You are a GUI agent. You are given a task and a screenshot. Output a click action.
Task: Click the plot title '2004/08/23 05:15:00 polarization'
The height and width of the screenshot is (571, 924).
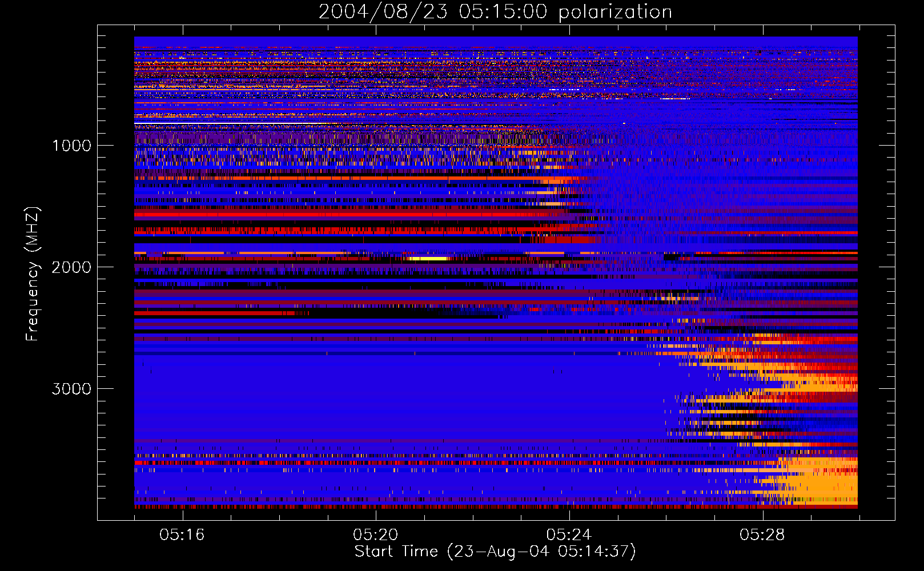[495, 12]
